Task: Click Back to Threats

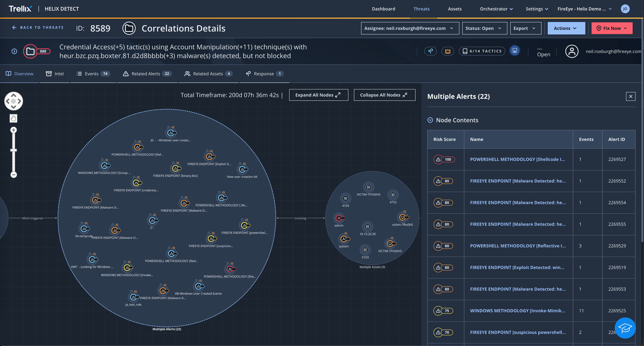Action: point(38,27)
